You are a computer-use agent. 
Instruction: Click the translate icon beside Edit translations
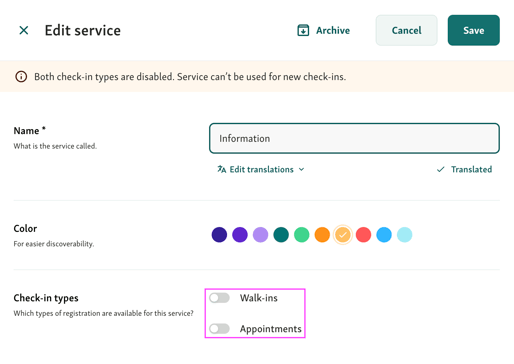click(222, 169)
